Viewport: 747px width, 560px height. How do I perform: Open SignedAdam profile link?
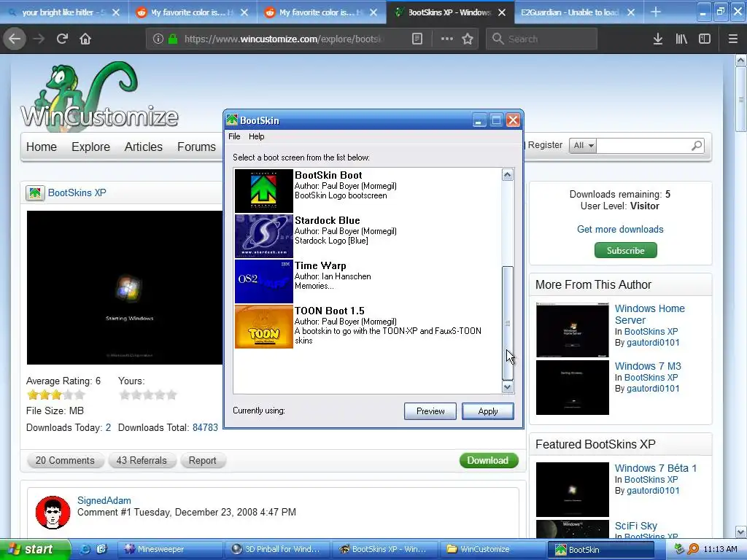[104, 500]
